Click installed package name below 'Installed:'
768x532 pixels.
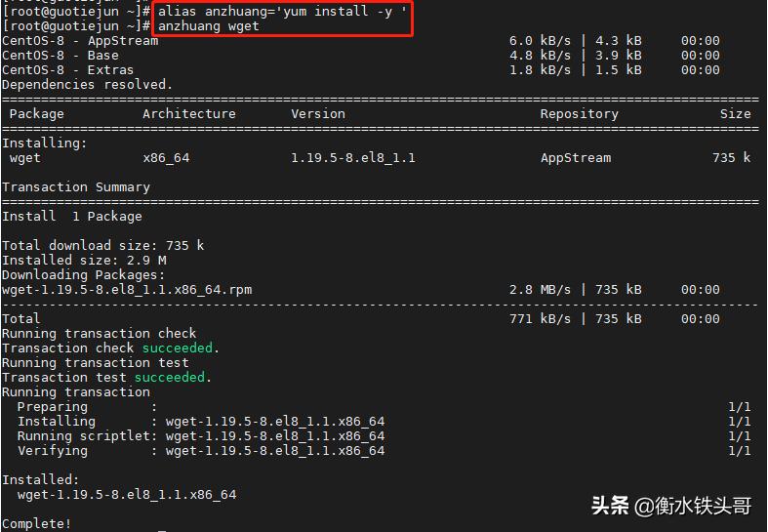pos(127,495)
